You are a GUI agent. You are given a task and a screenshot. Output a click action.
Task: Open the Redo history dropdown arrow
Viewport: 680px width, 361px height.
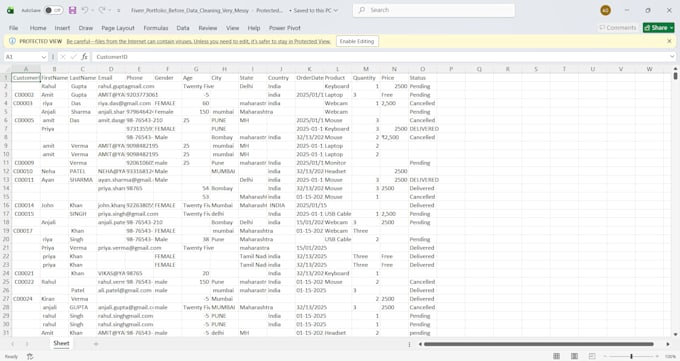click(109, 10)
